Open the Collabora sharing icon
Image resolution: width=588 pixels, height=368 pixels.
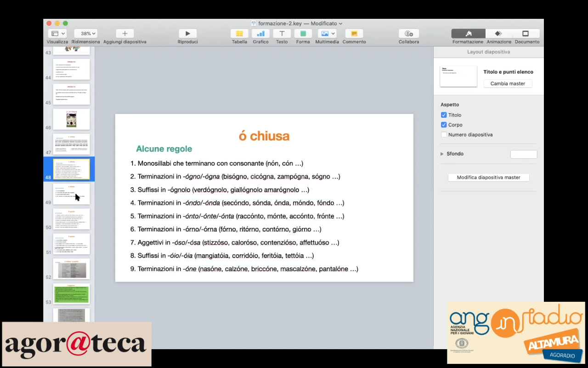point(408,34)
